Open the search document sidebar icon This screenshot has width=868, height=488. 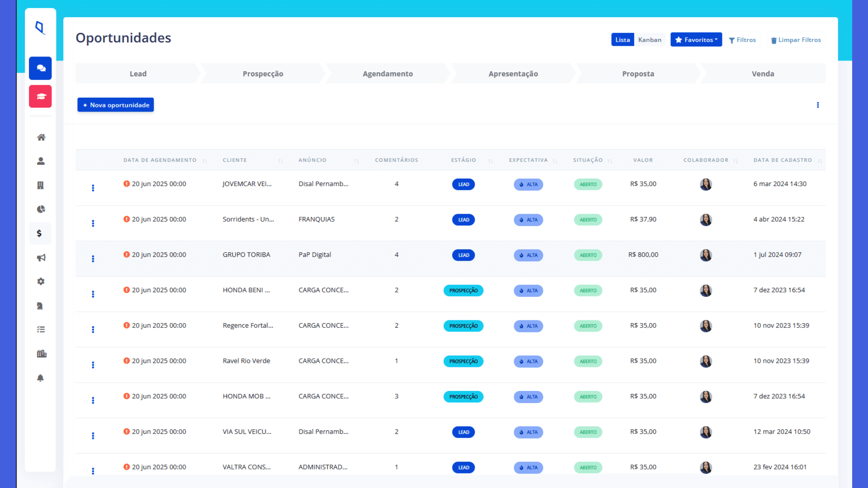(40, 306)
